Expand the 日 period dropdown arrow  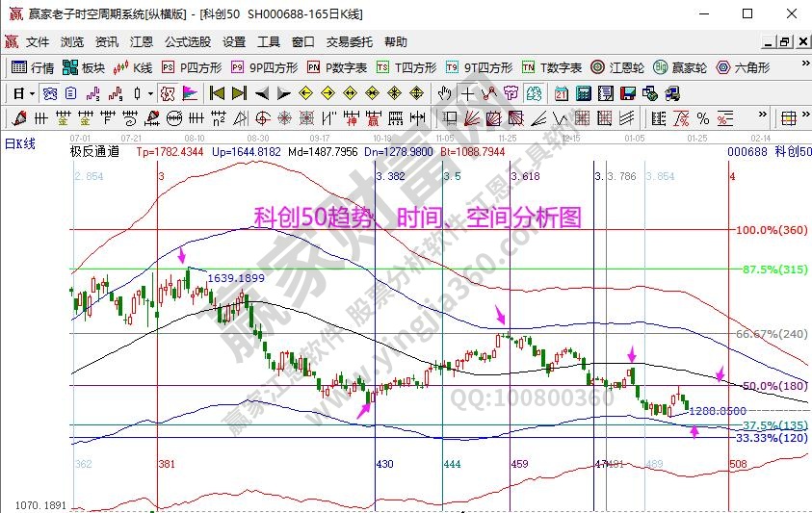(31, 93)
